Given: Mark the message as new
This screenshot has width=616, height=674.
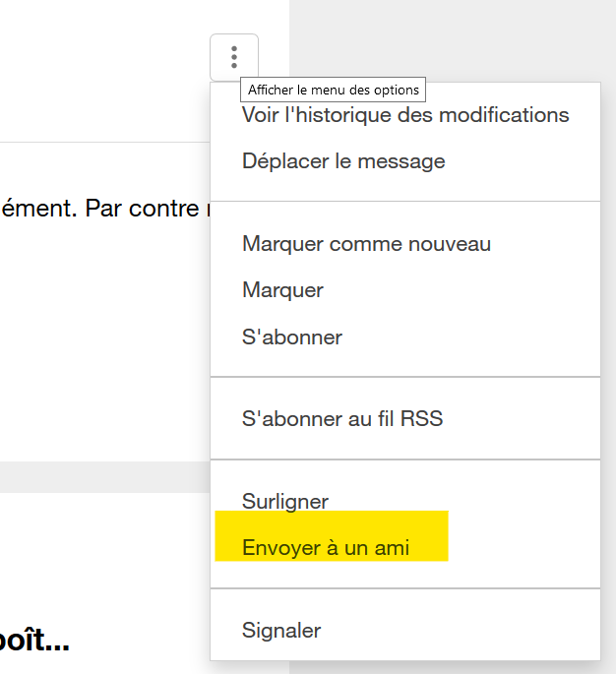Looking at the screenshot, I should tap(366, 243).
